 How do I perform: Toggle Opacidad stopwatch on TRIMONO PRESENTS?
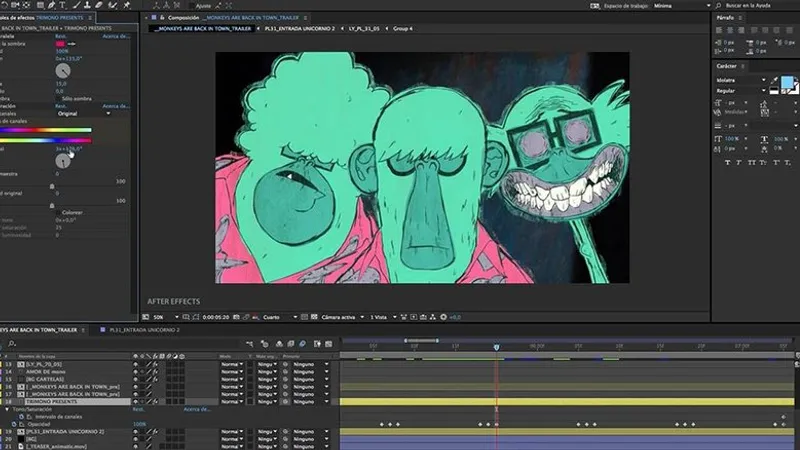coord(14,424)
